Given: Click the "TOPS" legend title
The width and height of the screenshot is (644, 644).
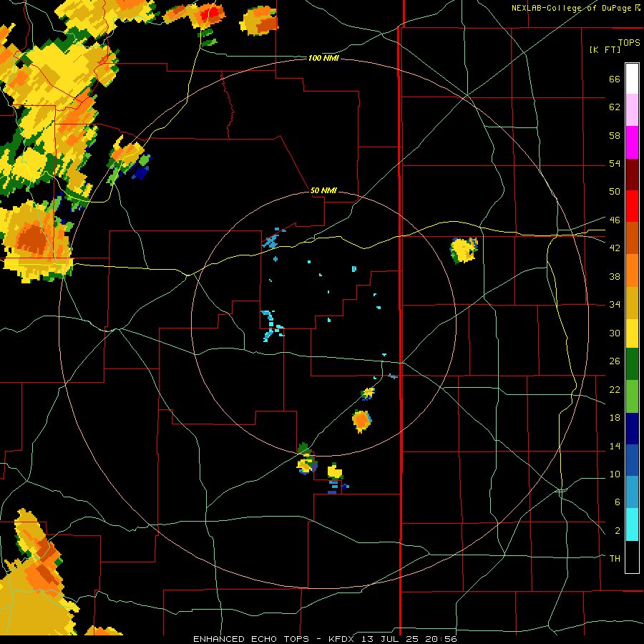Looking at the screenshot, I should coord(629,42).
